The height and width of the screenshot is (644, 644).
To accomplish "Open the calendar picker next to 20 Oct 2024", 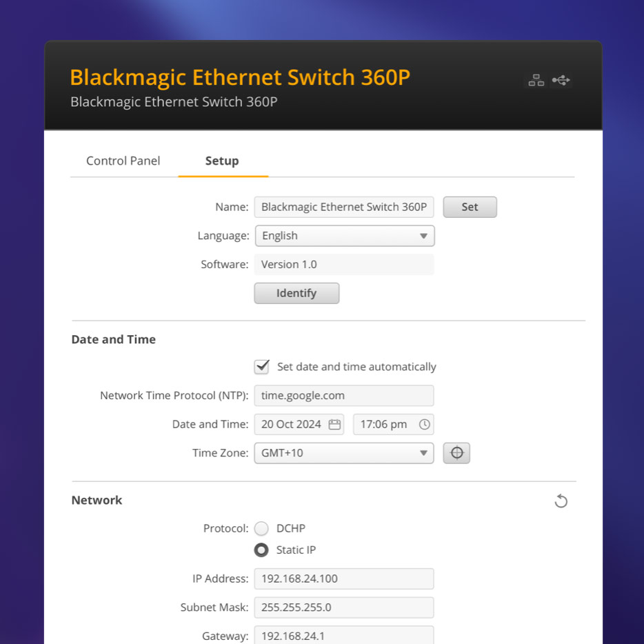I will [336, 424].
